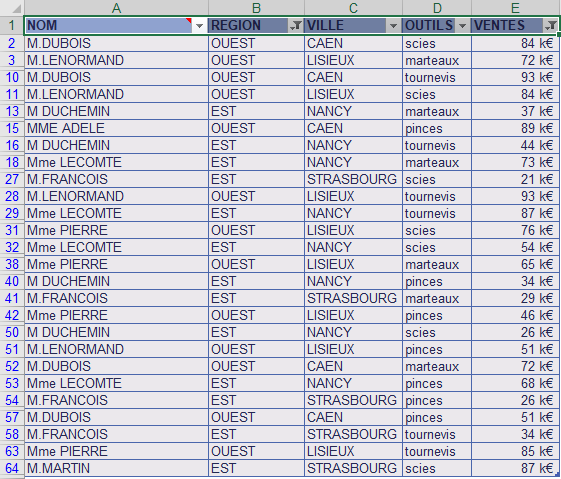Open the active VENTES filter button
Screen dimensions: 561x479
click(551, 26)
